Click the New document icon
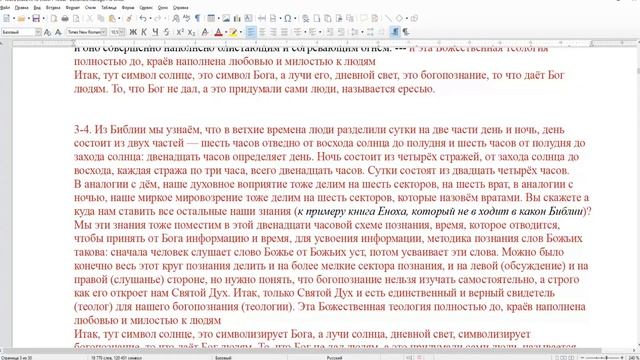 pos(7,18)
